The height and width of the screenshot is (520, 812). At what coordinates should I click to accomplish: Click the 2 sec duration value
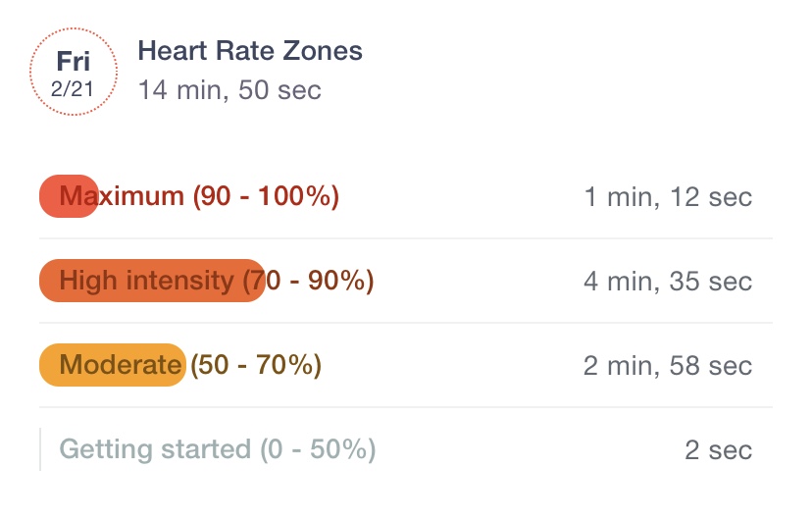pyautogui.click(x=718, y=450)
